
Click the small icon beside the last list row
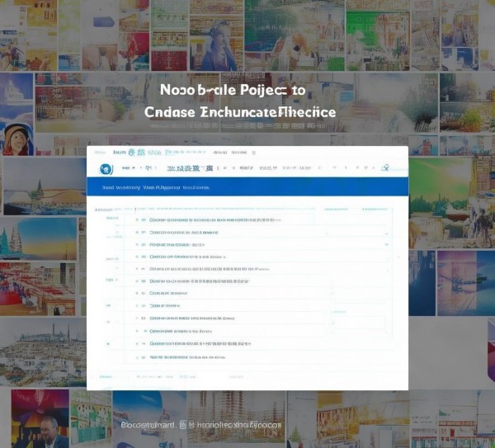point(144,357)
